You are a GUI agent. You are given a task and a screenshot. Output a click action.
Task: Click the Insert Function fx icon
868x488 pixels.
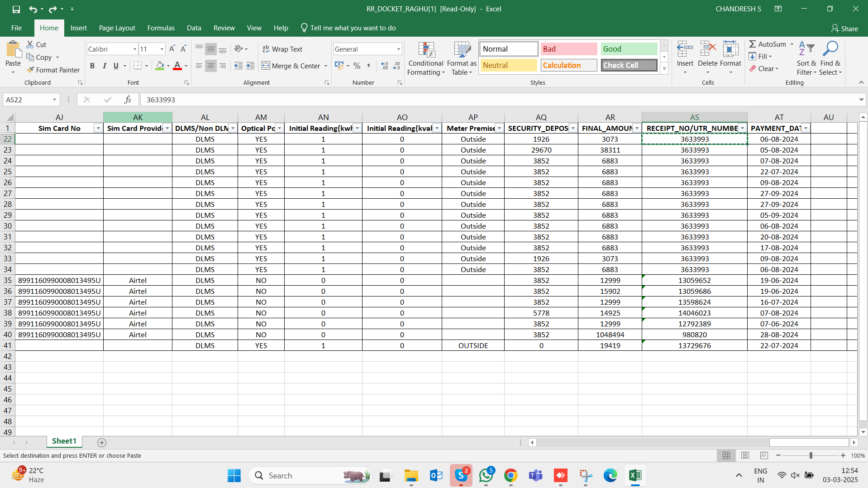(x=128, y=100)
